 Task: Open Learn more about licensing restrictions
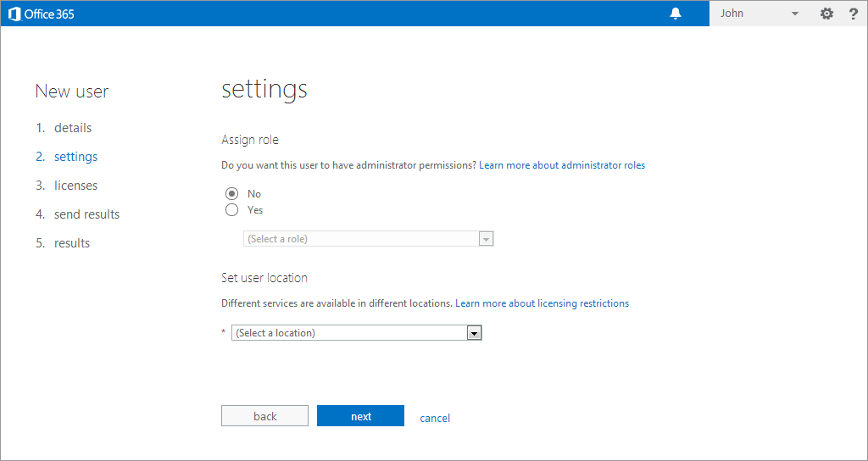(x=542, y=303)
